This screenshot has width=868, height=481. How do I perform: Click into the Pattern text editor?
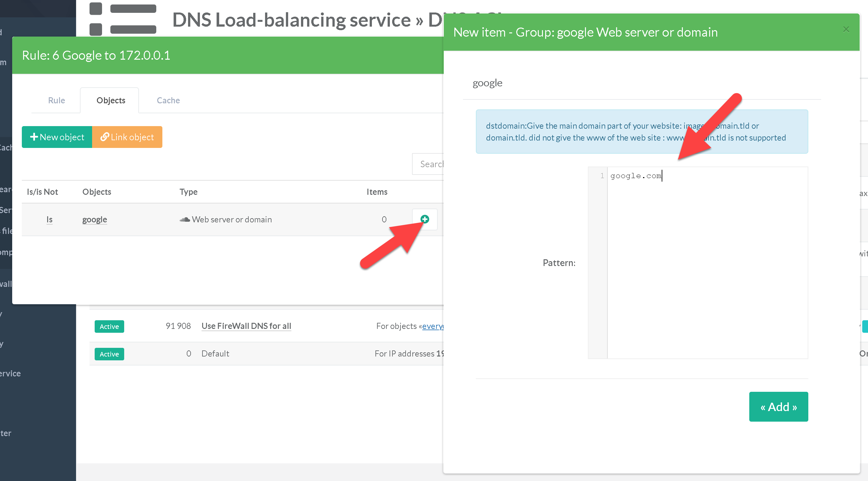tap(707, 263)
